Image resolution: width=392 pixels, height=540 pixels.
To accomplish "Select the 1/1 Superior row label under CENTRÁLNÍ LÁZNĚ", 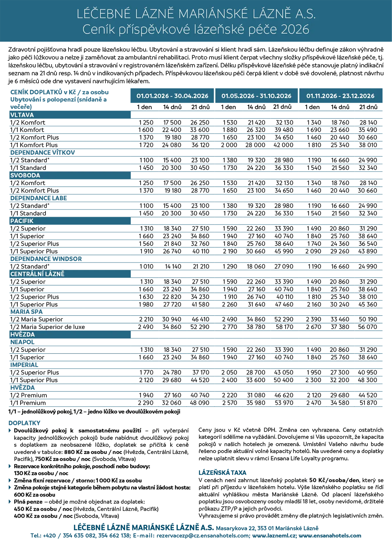I will (27, 290).
